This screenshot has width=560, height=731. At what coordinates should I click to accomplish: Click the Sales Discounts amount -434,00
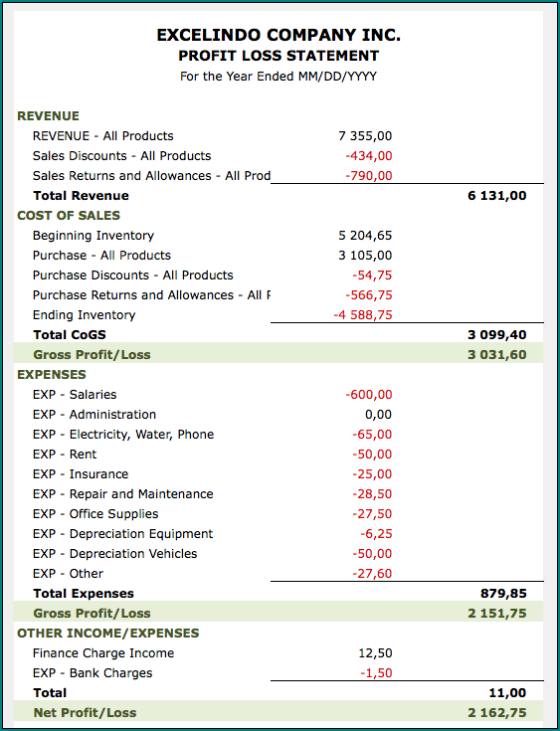click(368, 156)
